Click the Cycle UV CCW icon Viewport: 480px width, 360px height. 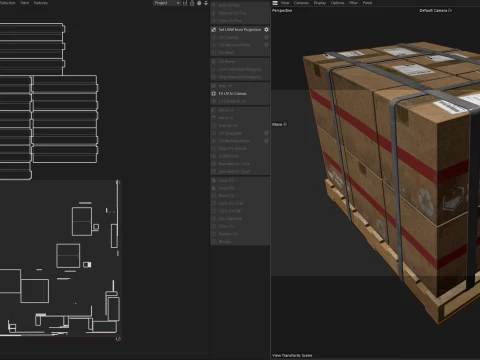pos(214,203)
